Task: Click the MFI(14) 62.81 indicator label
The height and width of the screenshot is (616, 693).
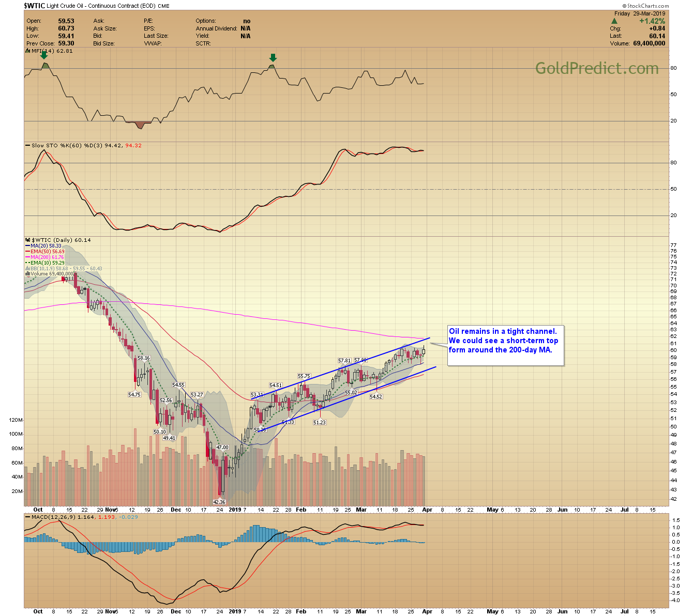Action: coord(49,51)
